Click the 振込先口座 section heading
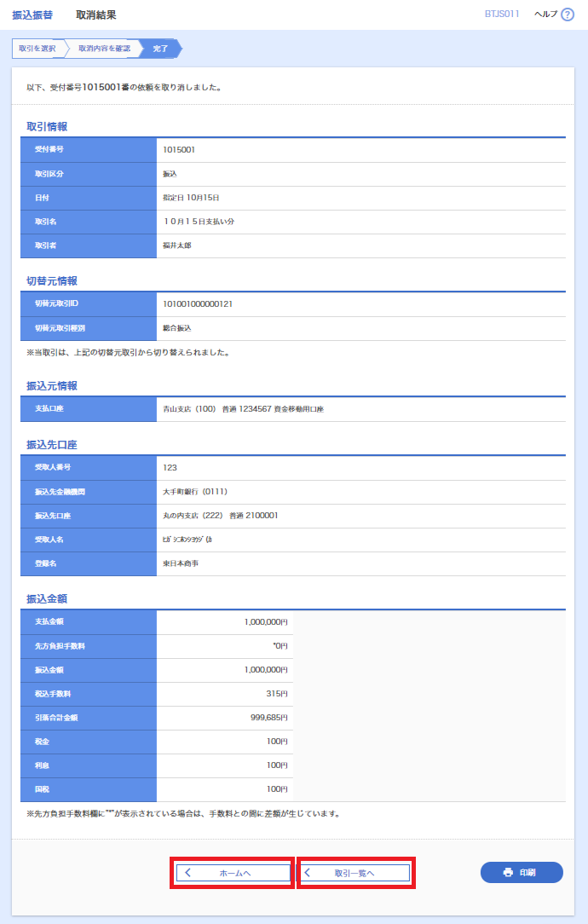 [52, 445]
